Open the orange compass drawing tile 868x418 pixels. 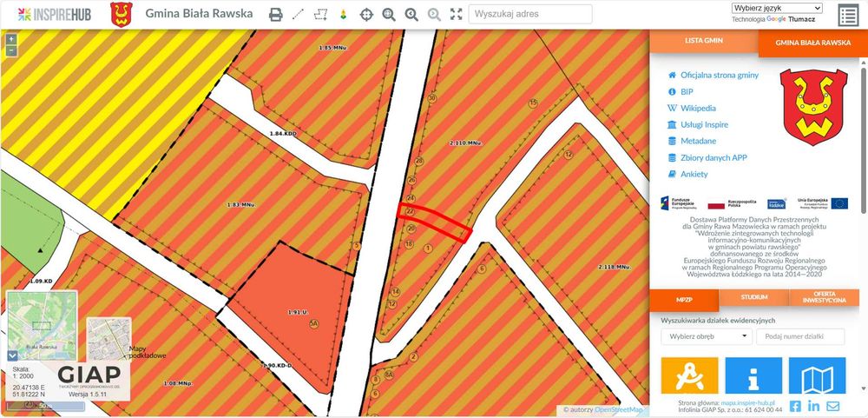(x=690, y=376)
